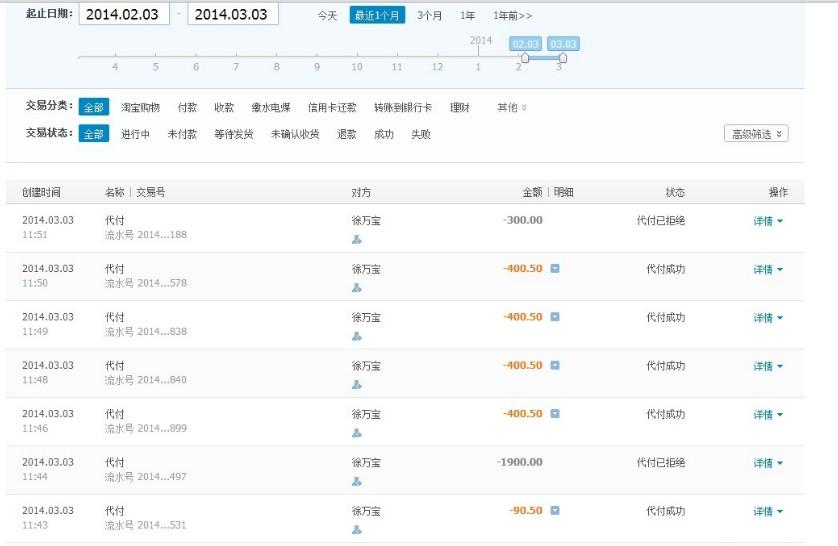Choose the 3个月 date range link
Viewport: 838px width, 546px height.
pyautogui.click(x=430, y=15)
